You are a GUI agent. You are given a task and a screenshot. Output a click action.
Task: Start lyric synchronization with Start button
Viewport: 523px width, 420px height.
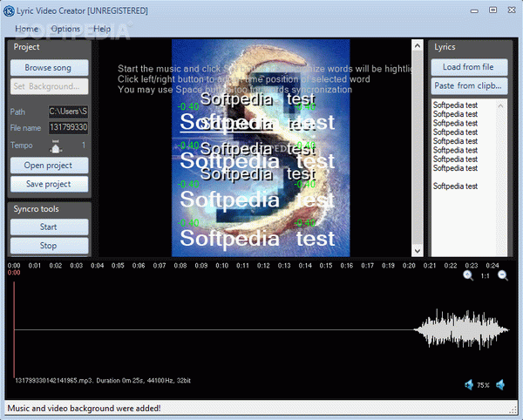click(50, 227)
